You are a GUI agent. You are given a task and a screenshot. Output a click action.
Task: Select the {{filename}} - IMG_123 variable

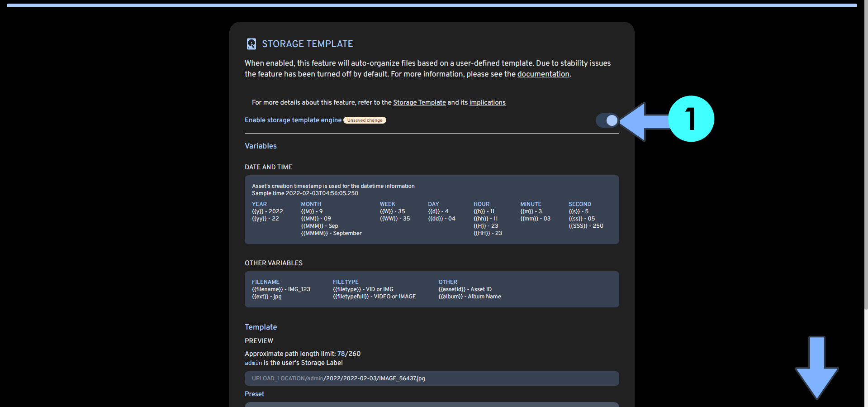pos(281,289)
